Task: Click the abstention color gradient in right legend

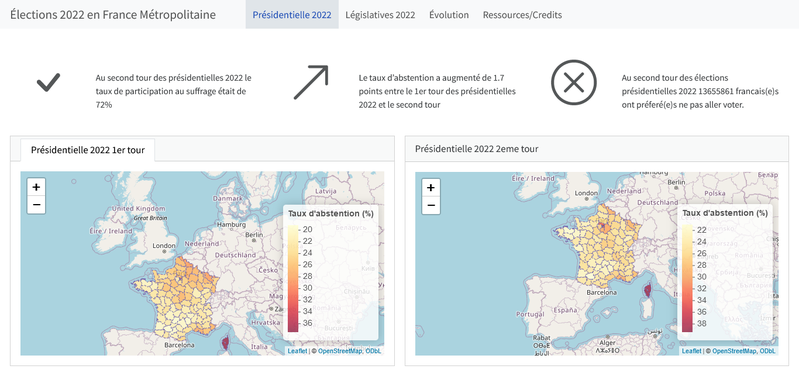Action: point(687,278)
